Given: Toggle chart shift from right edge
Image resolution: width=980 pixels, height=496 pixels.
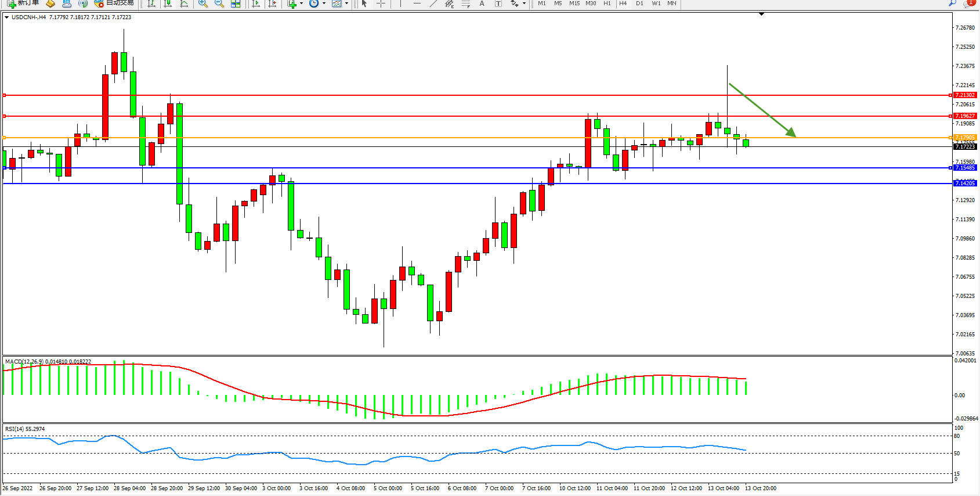Looking at the screenshot, I should (x=272, y=3).
